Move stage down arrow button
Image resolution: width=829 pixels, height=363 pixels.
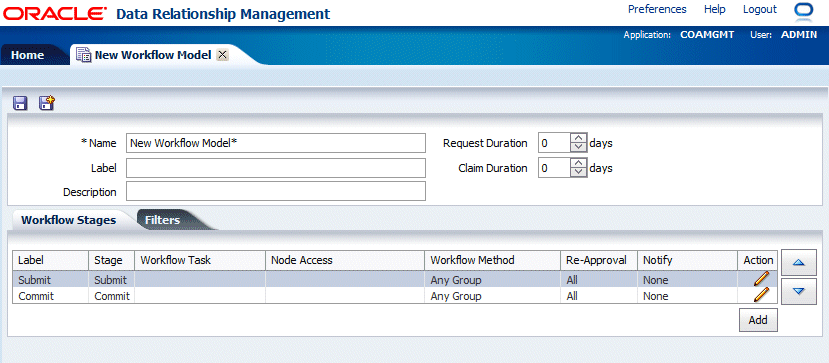(798, 291)
